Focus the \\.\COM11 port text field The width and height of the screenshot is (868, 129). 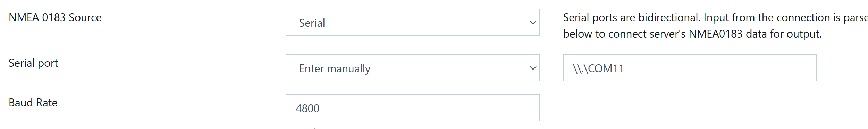click(x=690, y=68)
